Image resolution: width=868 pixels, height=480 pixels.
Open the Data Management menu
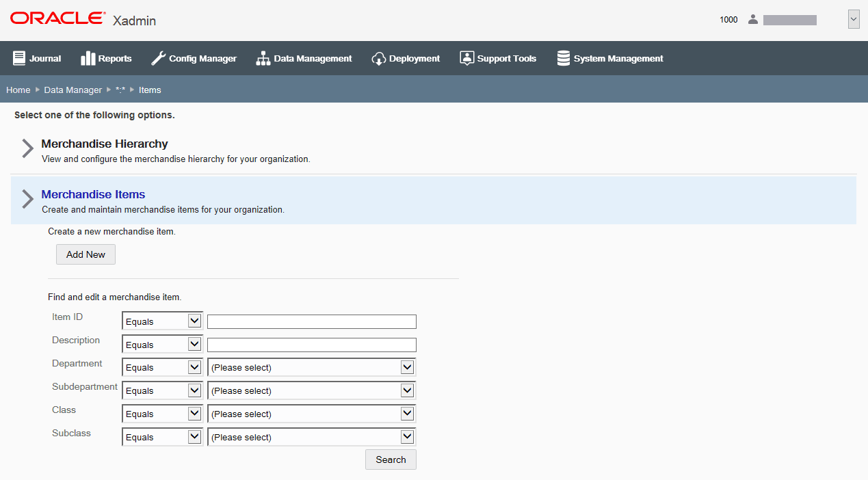pos(304,58)
